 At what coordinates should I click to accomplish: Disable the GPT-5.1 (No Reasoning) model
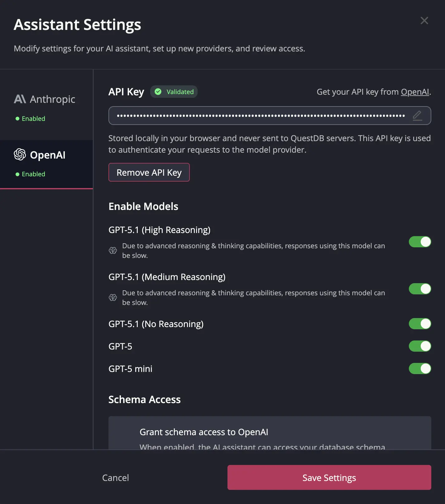coord(420,324)
